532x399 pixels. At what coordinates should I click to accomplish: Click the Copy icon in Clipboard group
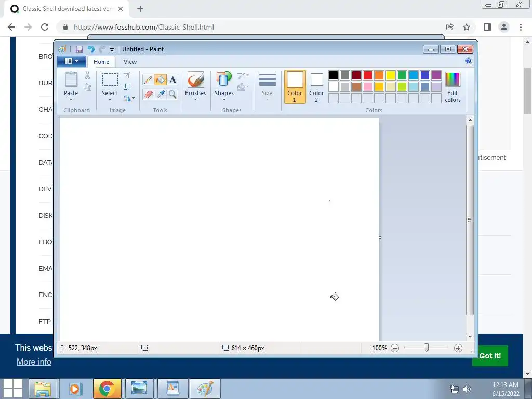pos(87,87)
